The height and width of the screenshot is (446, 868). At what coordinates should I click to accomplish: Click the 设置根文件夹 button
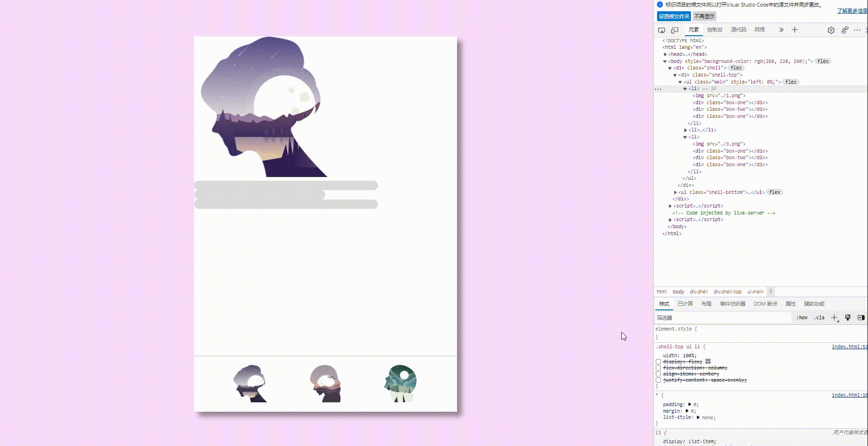(674, 16)
